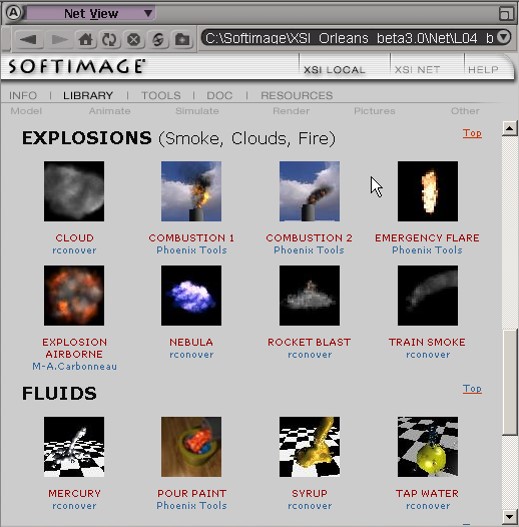
Task: Open the Net View dropdown menu
Action: 91,13
